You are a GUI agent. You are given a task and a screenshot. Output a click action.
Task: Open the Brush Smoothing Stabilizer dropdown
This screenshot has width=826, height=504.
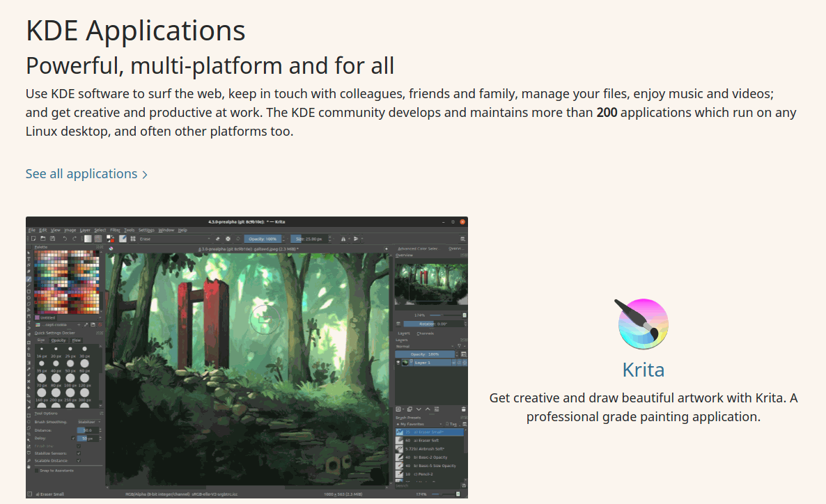[89, 422]
